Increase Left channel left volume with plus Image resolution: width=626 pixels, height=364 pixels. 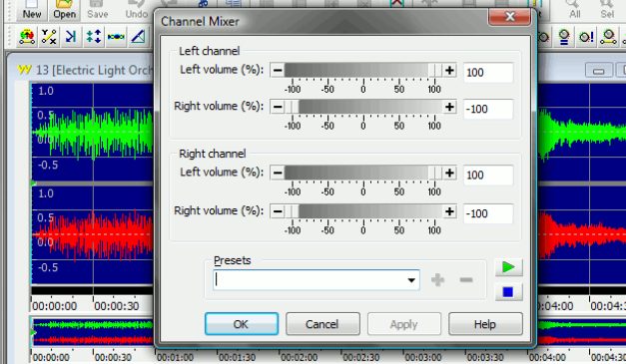coord(450,71)
